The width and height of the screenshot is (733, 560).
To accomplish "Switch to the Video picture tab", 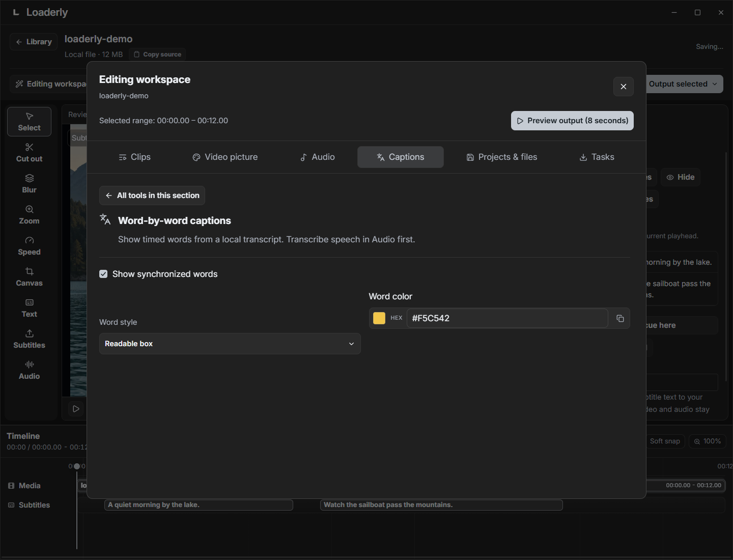I will (x=225, y=157).
